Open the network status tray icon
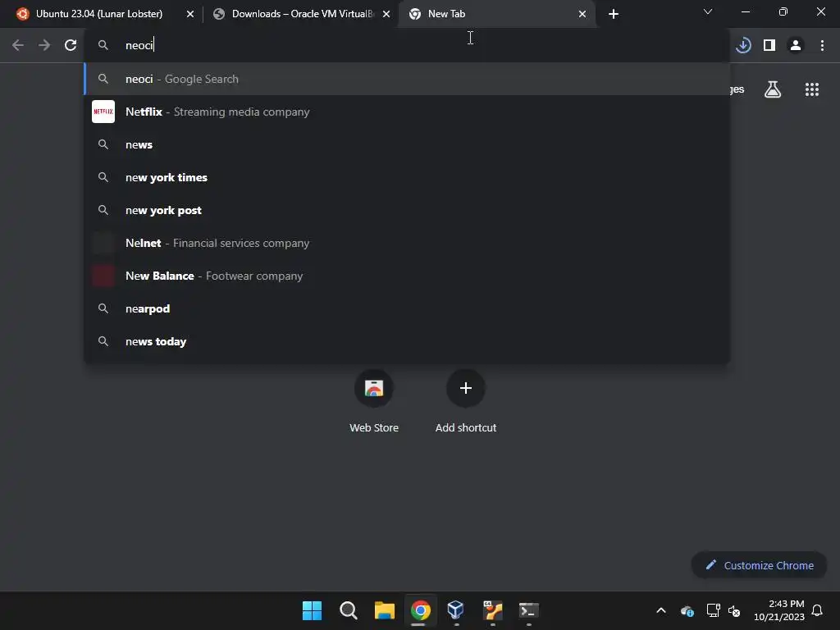Image resolution: width=840 pixels, height=630 pixels. coord(713,610)
